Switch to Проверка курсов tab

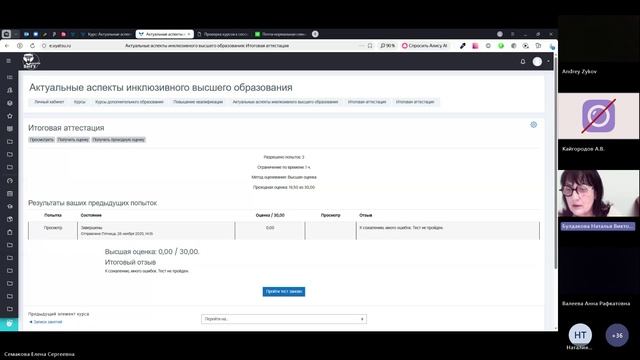(x=223, y=34)
